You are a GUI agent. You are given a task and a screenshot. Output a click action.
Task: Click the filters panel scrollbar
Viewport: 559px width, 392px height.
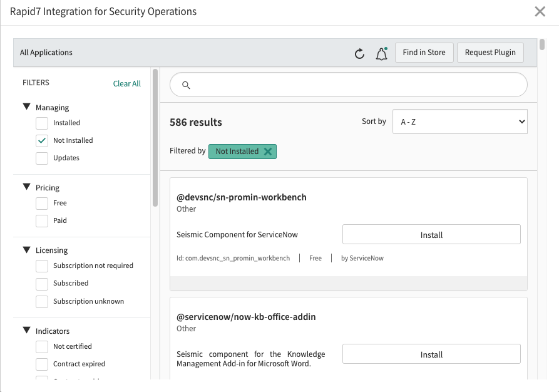point(155,137)
